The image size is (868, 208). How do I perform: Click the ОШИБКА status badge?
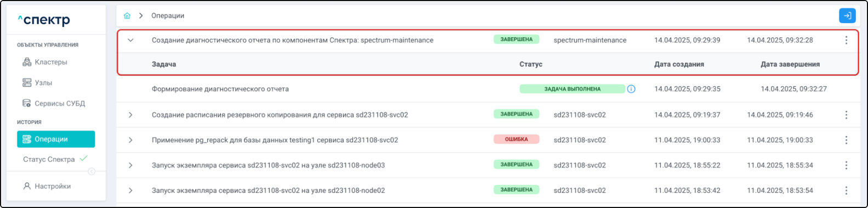point(516,139)
